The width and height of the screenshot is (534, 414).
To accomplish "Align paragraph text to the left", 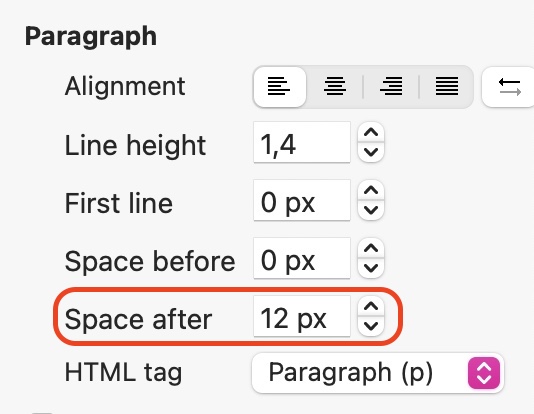I will click(280, 87).
